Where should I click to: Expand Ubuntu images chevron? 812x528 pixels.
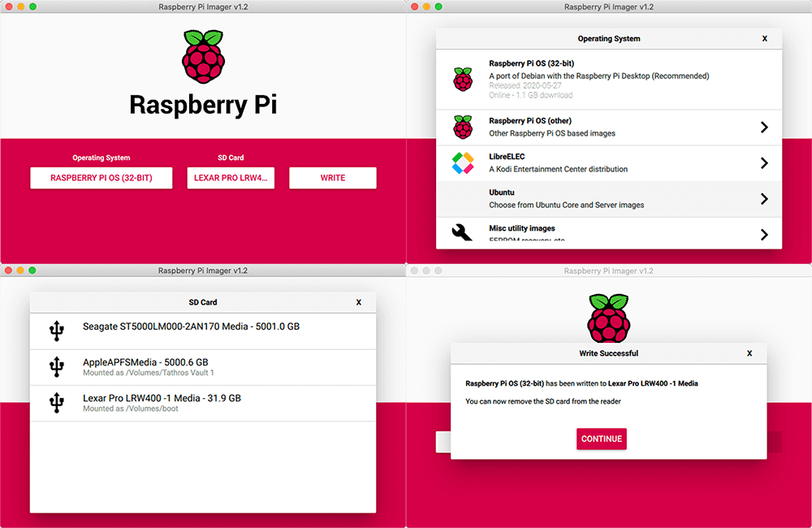coord(764,198)
